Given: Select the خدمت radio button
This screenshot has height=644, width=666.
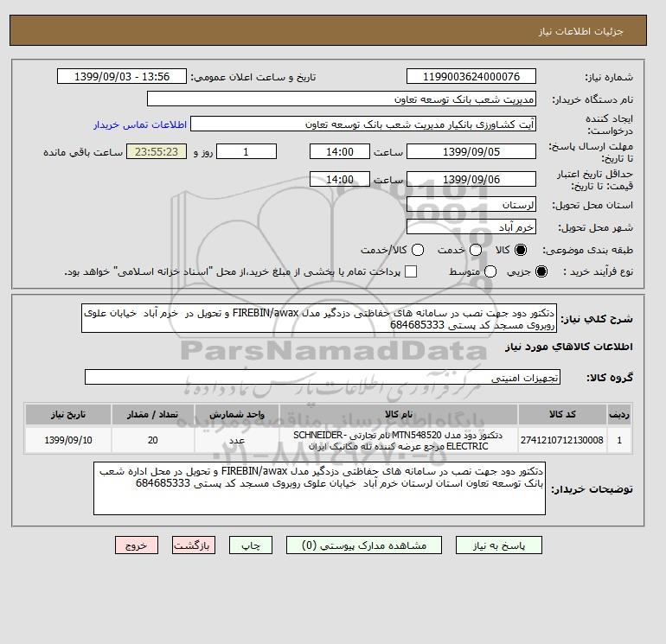Looking at the screenshot, I should coord(476,250).
